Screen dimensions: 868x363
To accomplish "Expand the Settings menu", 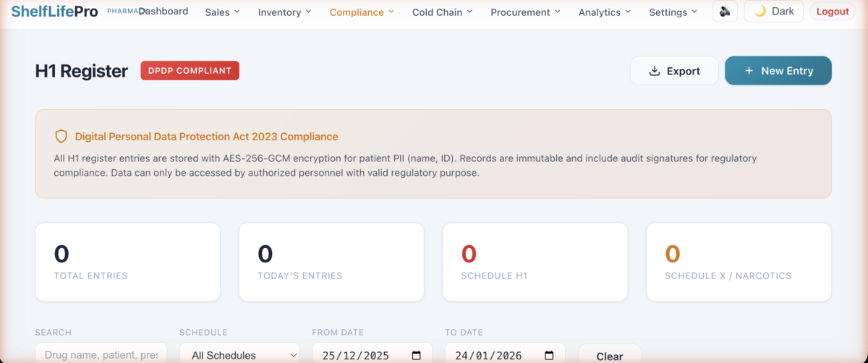I will [x=673, y=12].
